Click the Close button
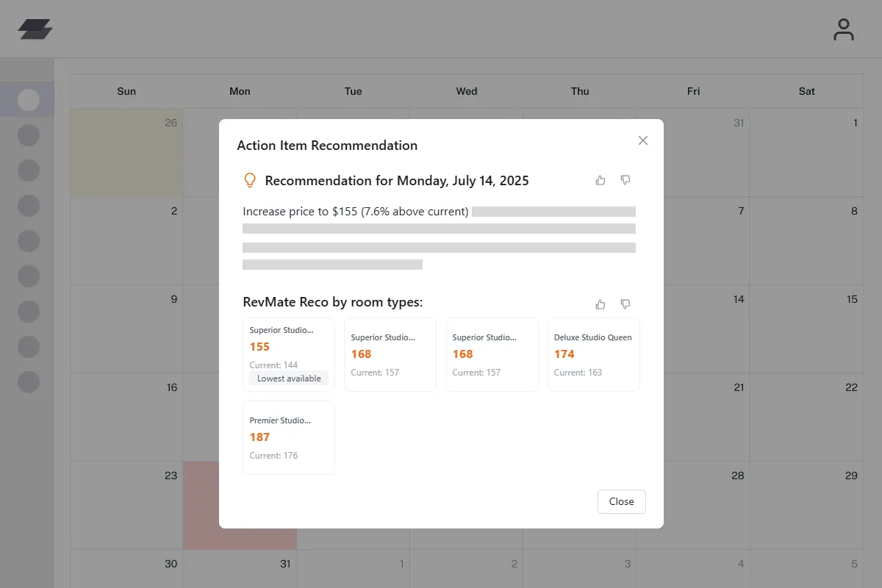 coord(622,501)
